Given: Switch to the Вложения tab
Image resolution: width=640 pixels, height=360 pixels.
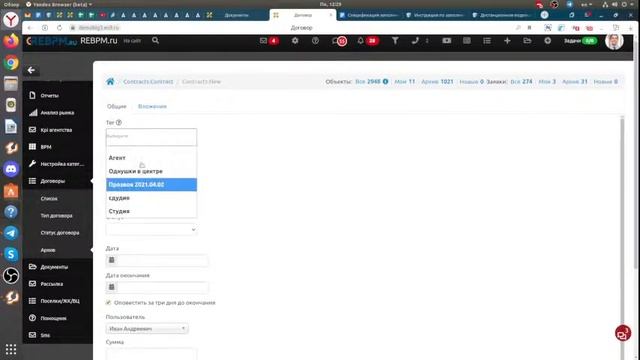Looking at the screenshot, I should (x=152, y=106).
